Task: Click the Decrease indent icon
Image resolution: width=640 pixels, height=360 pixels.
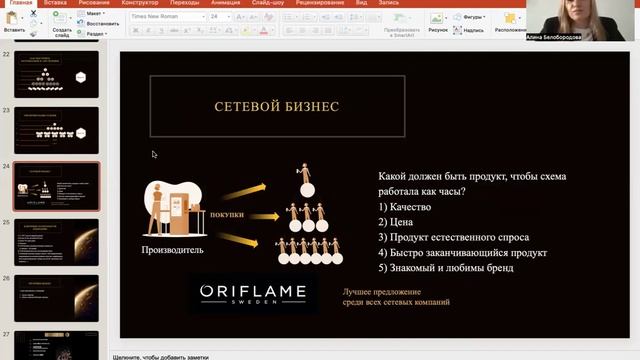Action: (x=326, y=17)
